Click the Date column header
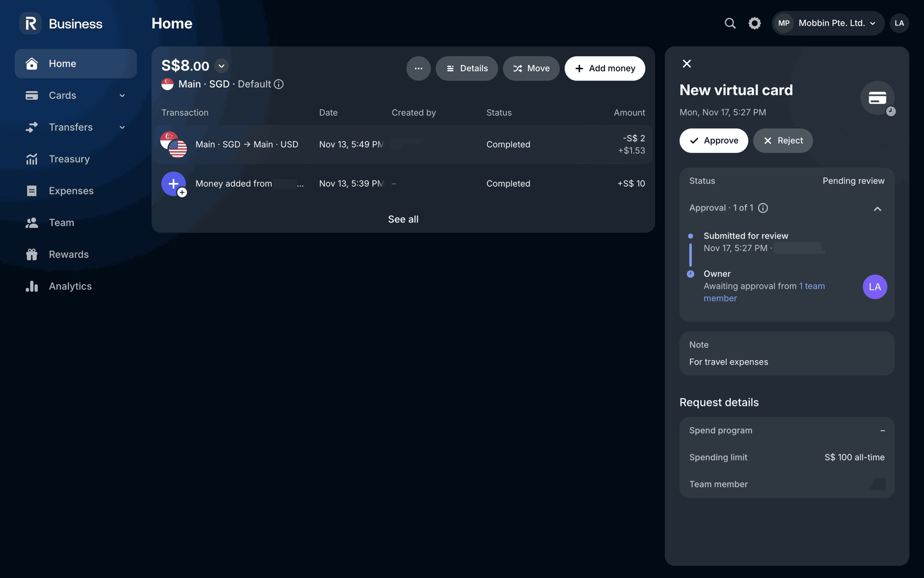This screenshot has height=578, width=924. (328, 113)
